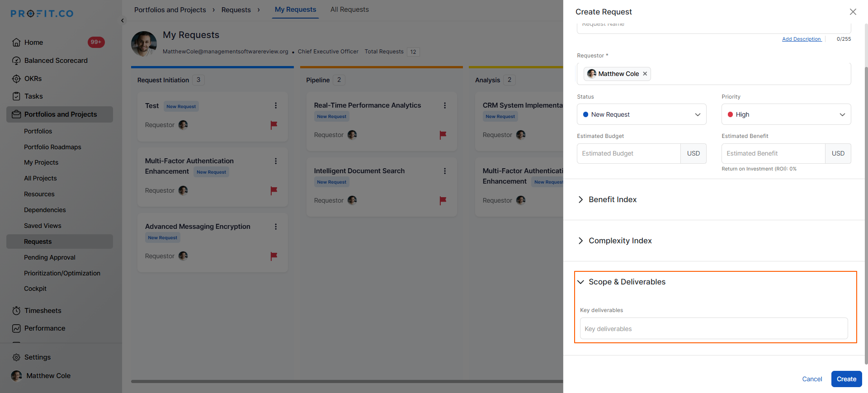Screen dimensions: 868x393
Task: Click the Total Requests count 12
Action: (x=413, y=52)
